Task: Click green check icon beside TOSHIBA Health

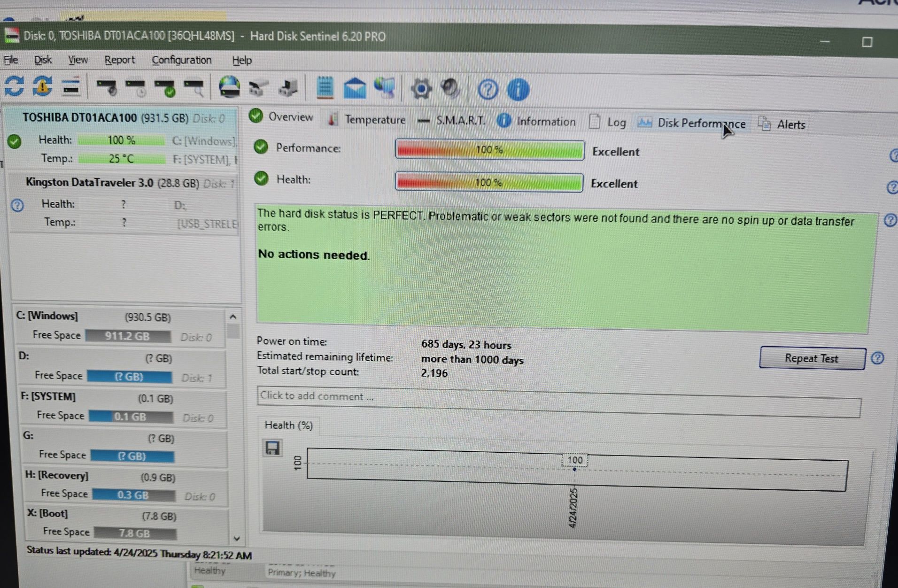Action: pos(15,141)
